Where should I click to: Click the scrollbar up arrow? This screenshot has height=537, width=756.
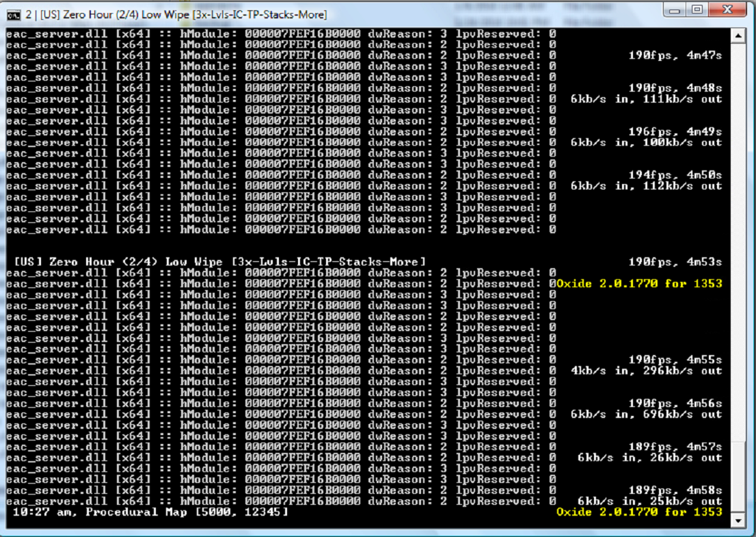[738, 36]
